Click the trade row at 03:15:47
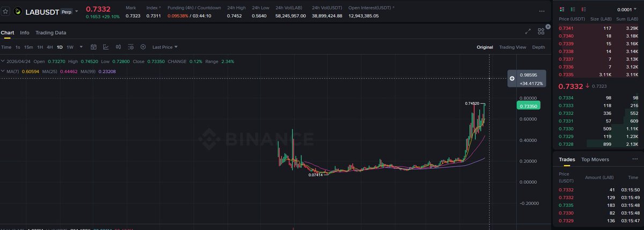The image size is (644, 230). [598, 220]
